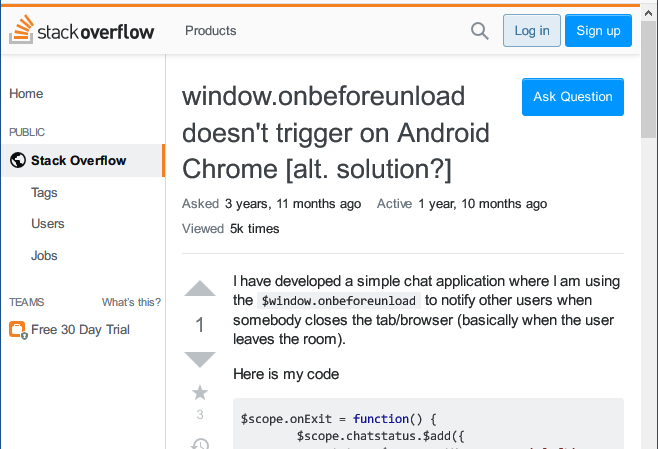Upvote the question with the up arrow
The height and width of the screenshot is (449, 658).
point(200,290)
